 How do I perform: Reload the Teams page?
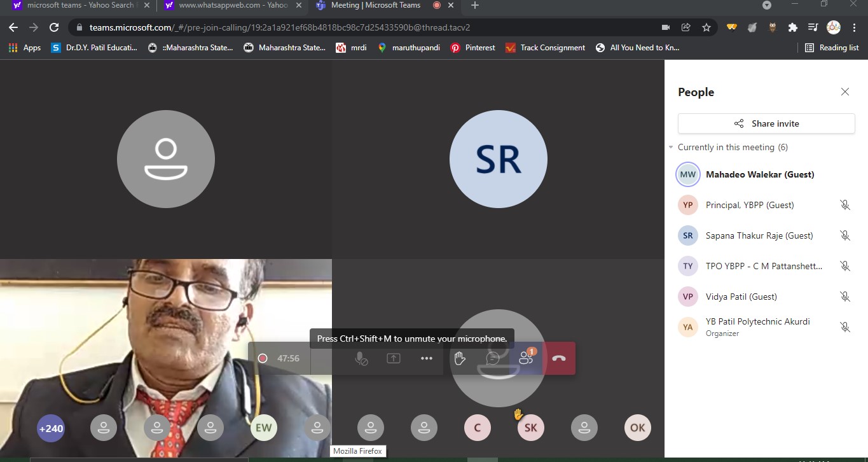(x=54, y=27)
